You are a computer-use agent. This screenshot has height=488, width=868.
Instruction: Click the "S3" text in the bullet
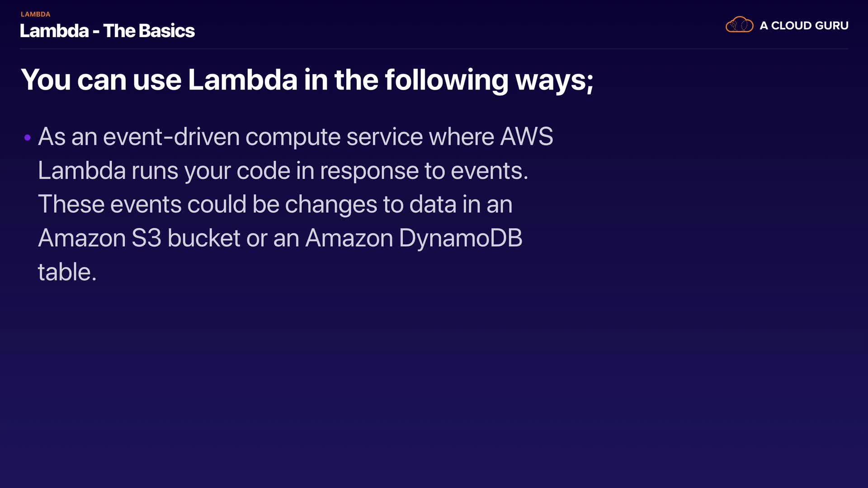coord(146,238)
